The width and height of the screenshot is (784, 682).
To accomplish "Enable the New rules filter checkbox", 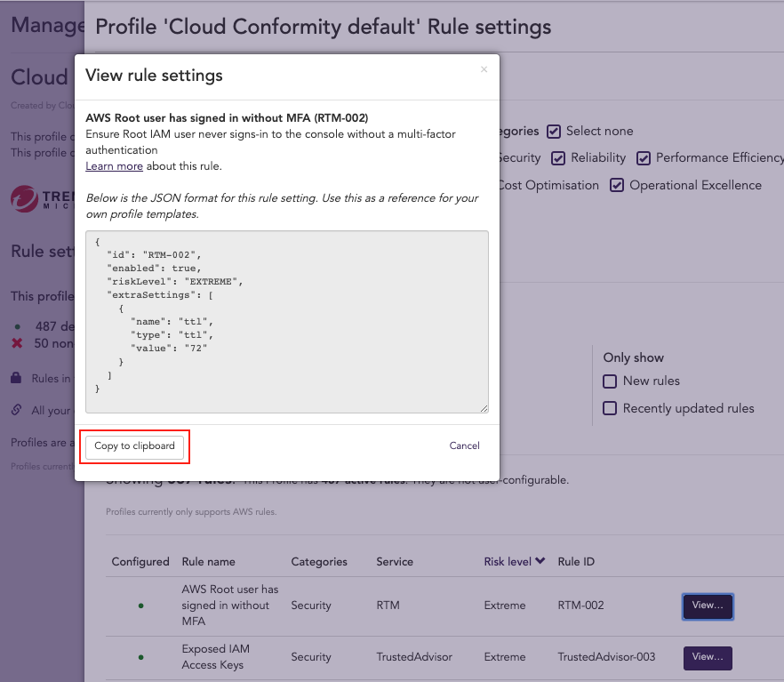I will pos(610,381).
